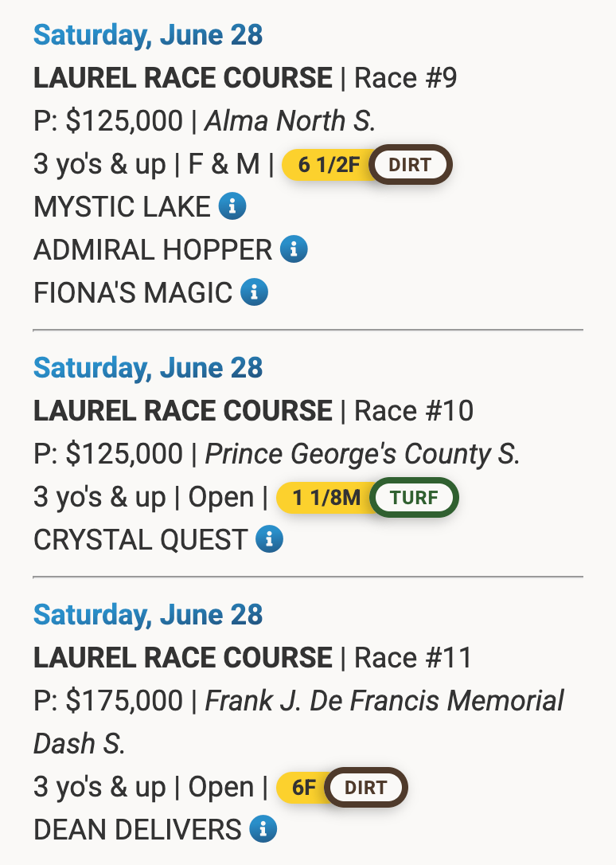
Task: Click horse name CRYSTAL QUEST
Action: 141,539
